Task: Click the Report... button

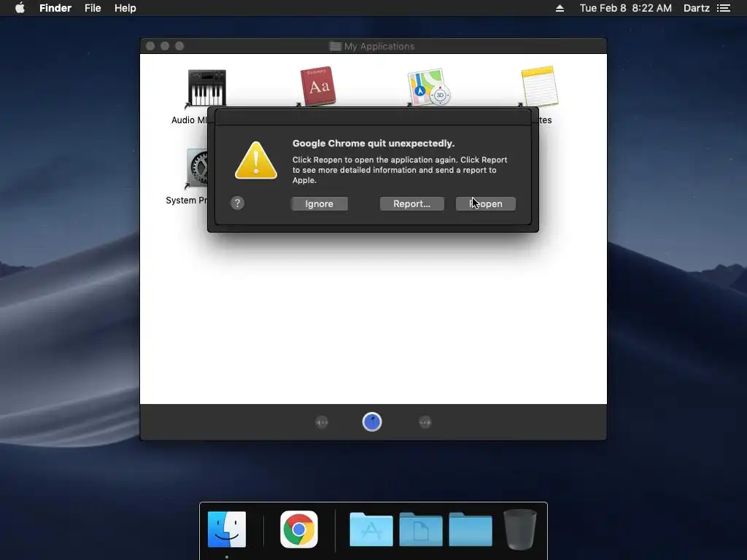Action: point(411,204)
